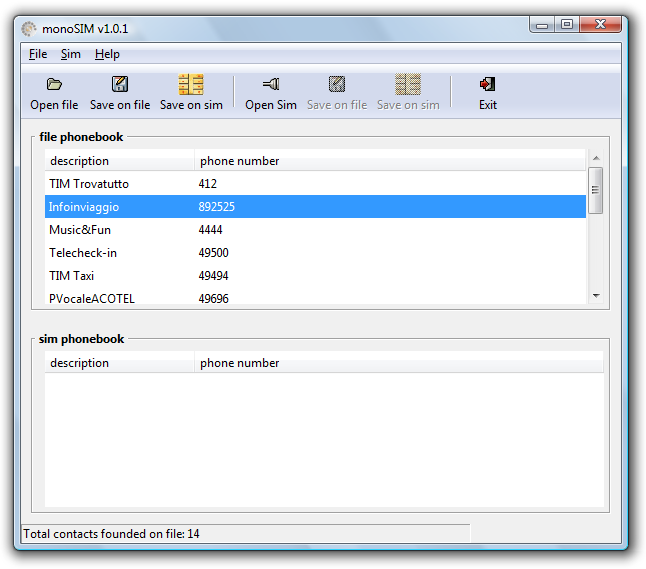This screenshot has height=569, width=646.
Task: Select the Infoinviaggio contact row
Action: (315, 206)
